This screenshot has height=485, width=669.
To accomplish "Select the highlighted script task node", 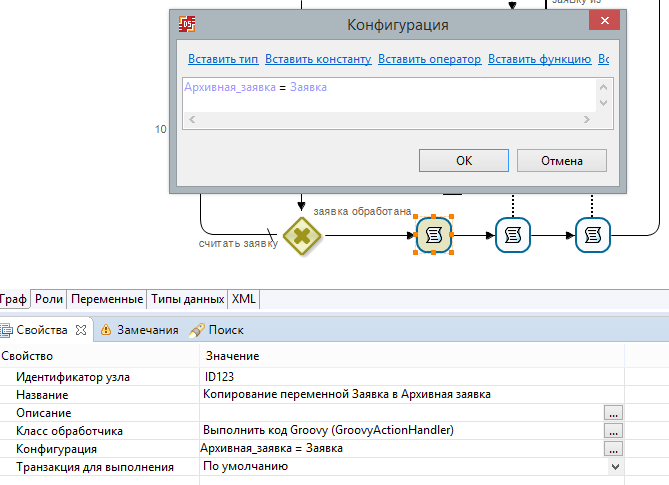I will (x=434, y=236).
